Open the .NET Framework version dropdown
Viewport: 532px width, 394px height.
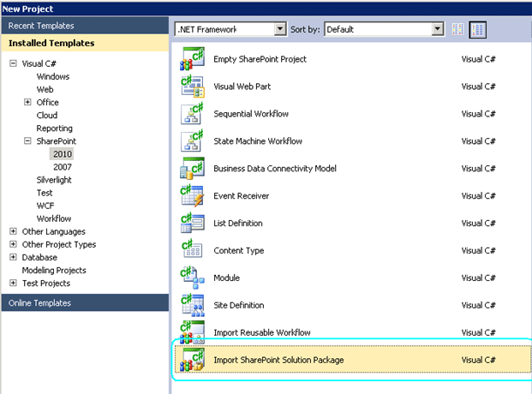pos(280,29)
